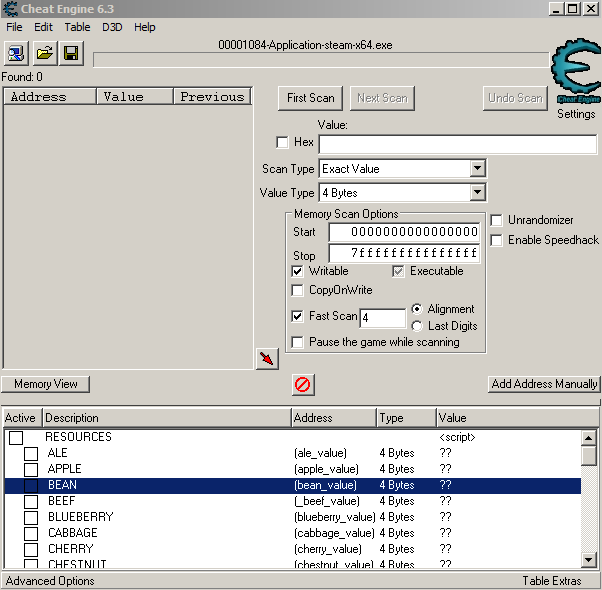Click the open folder icon
This screenshot has height=590, width=602.
tap(44, 53)
